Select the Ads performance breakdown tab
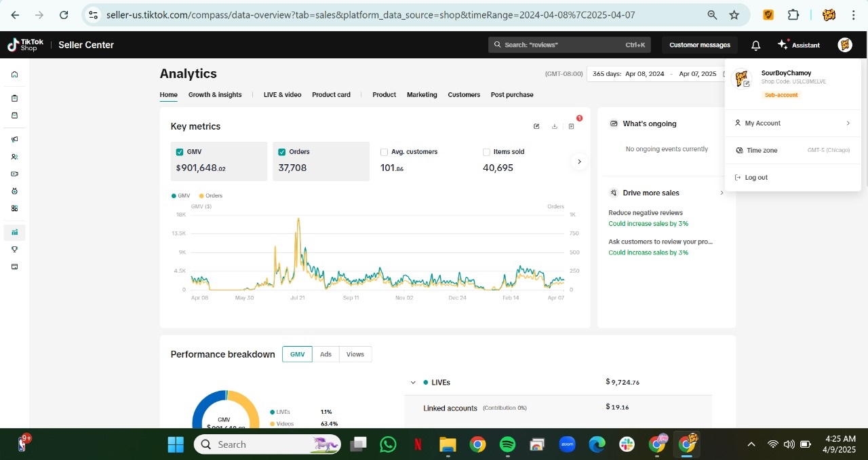This screenshot has height=460, width=868. [x=325, y=354]
